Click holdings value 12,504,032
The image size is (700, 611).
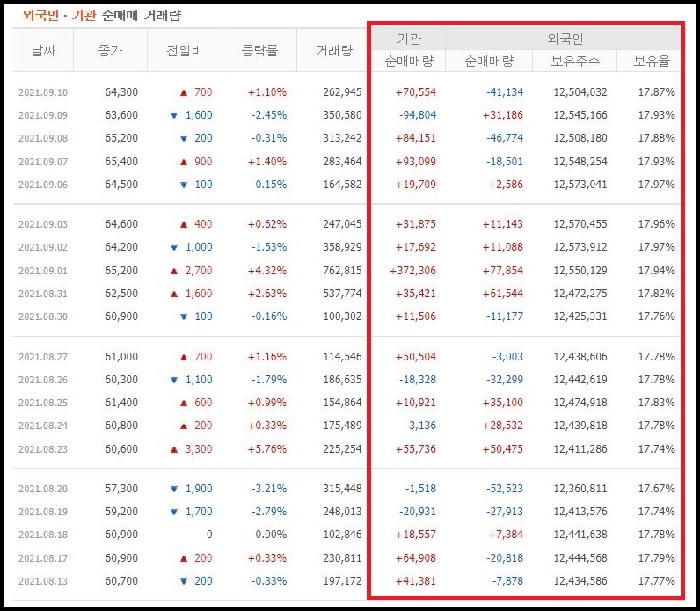point(580,92)
